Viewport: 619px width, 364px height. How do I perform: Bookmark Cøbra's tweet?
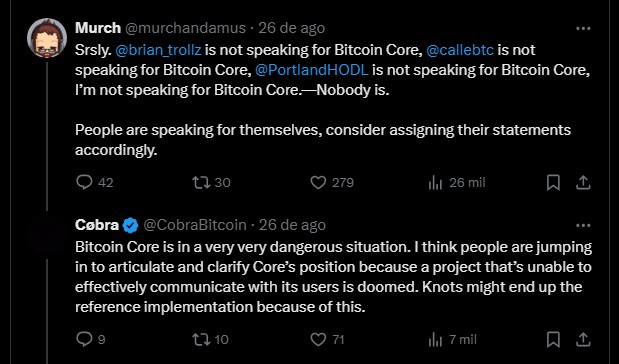pyautogui.click(x=553, y=340)
